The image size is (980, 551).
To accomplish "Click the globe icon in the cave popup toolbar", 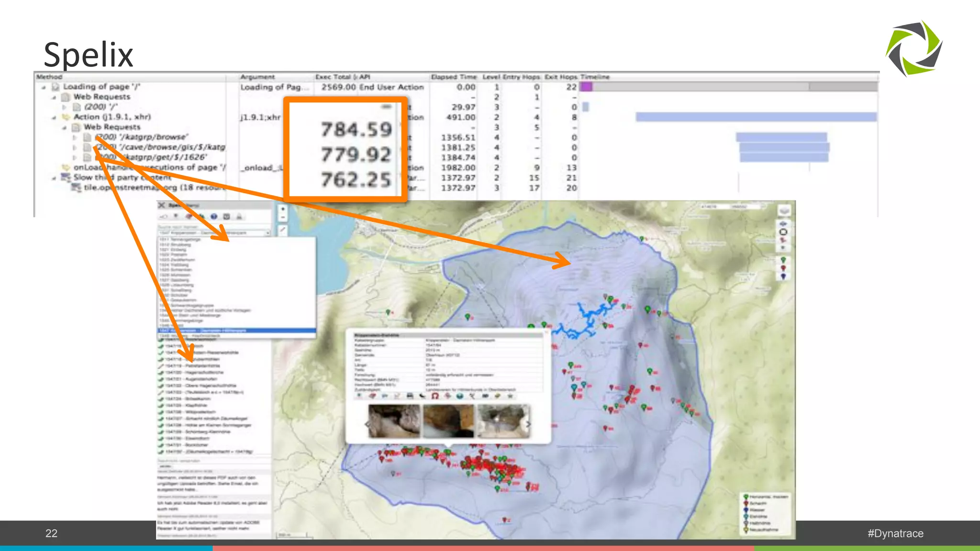I will click(460, 396).
